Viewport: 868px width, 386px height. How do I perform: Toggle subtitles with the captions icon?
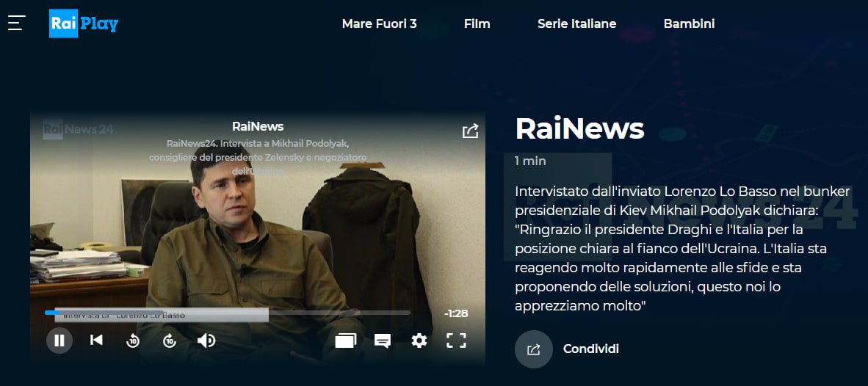[x=383, y=341]
